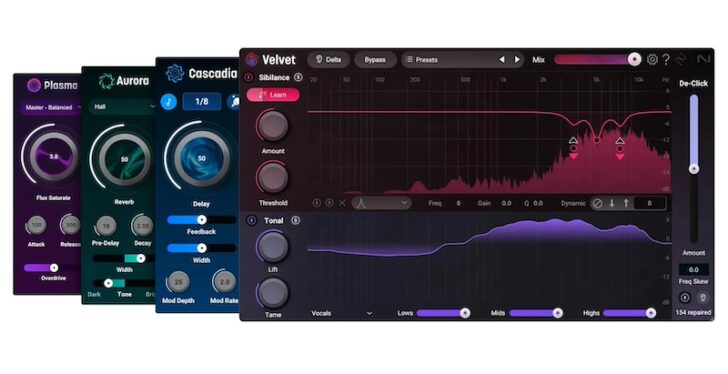Click the help question mark icon

(666, 59)
